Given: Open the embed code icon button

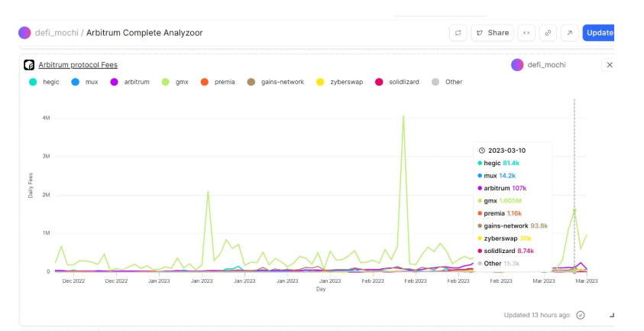Looking at the screenshot, I should [x=526, y=33].
